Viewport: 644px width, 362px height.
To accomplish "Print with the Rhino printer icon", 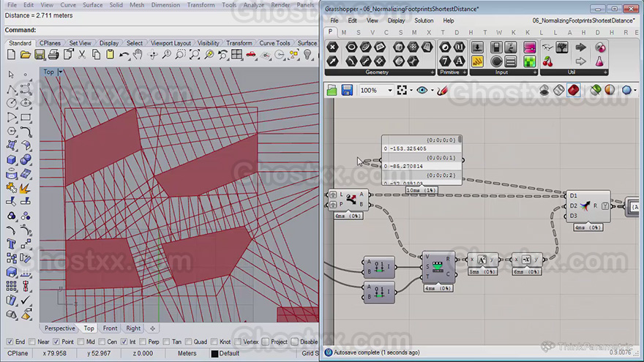I will [x=53, y=55].
